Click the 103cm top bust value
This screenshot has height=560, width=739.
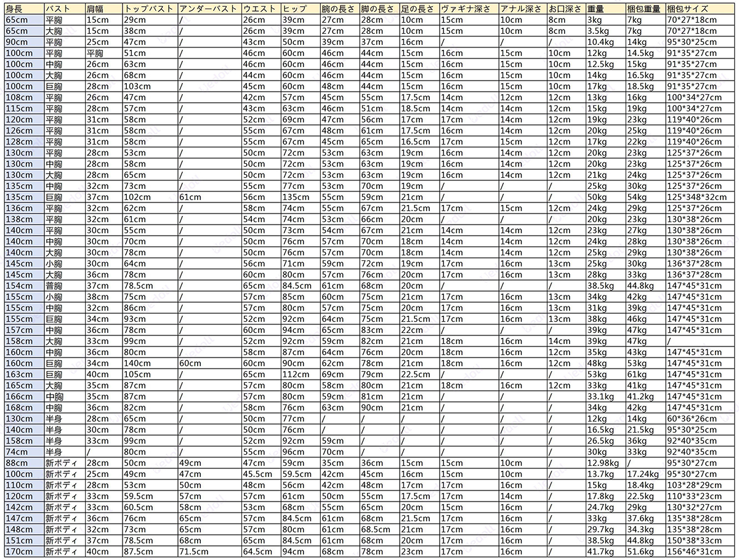click(150, 86)
